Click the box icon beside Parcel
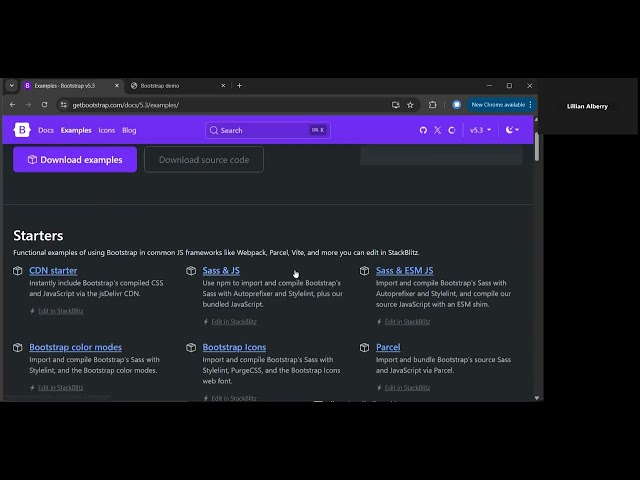640x480 pixels. pyautogui.click(x=364, y=347)
